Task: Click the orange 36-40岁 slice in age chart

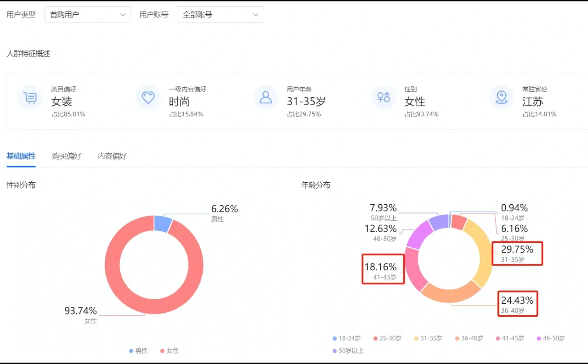Action: tap(448, 297)
